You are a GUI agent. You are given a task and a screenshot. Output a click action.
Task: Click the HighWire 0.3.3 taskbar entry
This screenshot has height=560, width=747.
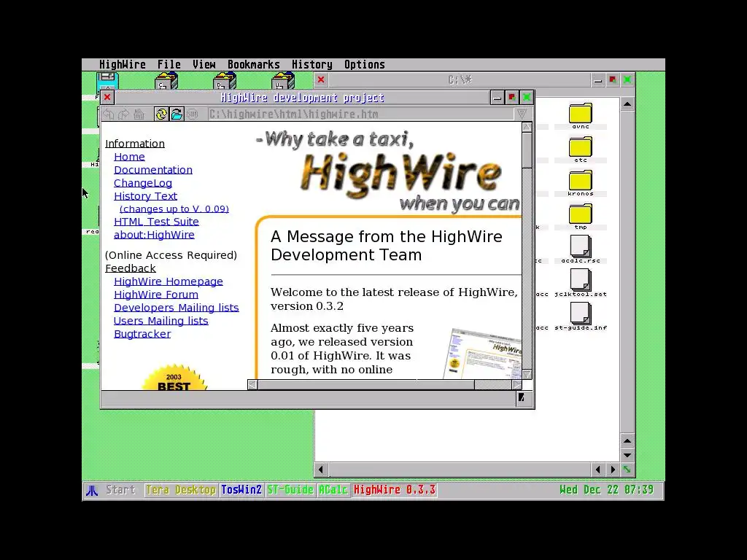tap(395, 490)
